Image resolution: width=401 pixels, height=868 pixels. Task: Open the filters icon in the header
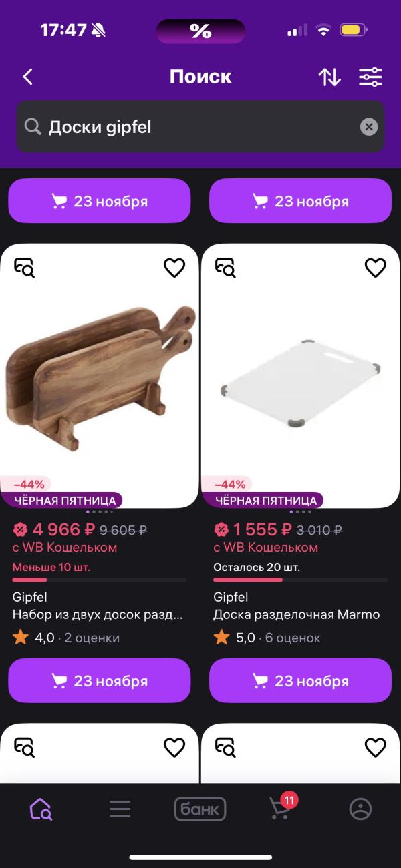click(370, 77)
